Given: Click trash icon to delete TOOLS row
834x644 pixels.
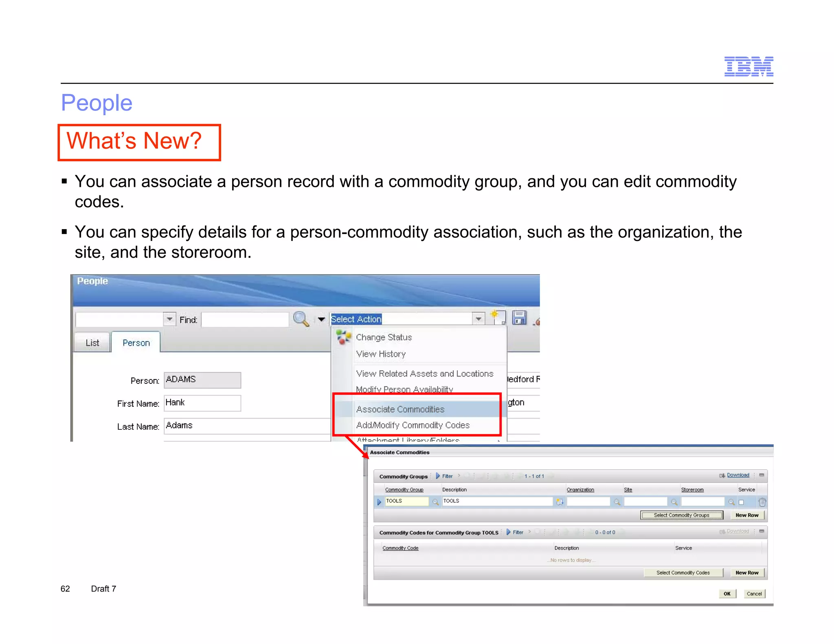Looking at the screenshot, I should (x=762, y=502).
